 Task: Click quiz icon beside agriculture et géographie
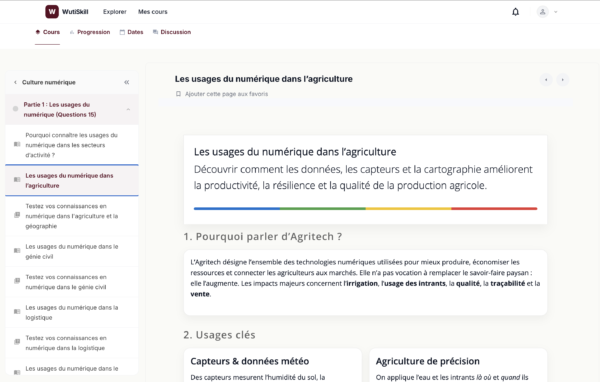[x=17, y=215]
